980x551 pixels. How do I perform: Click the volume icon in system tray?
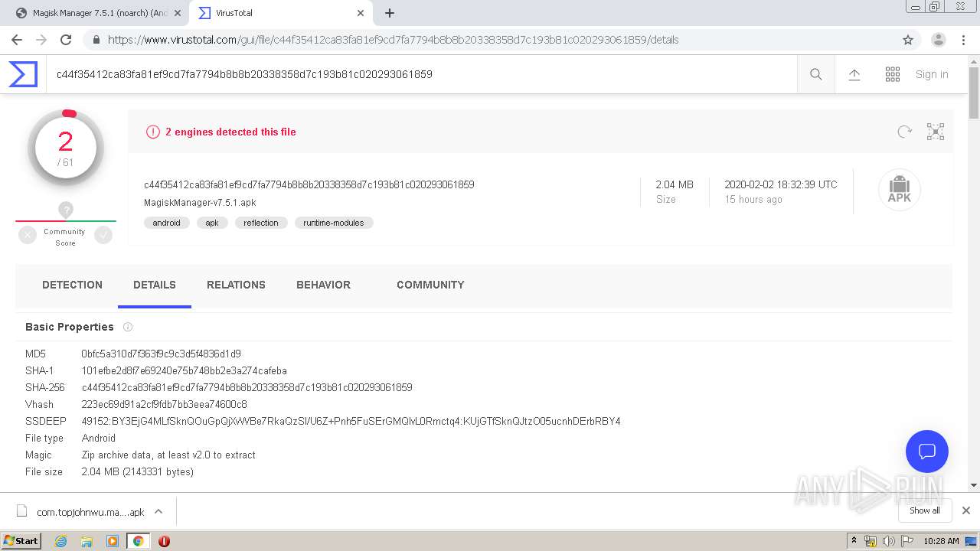coord(888,541)
